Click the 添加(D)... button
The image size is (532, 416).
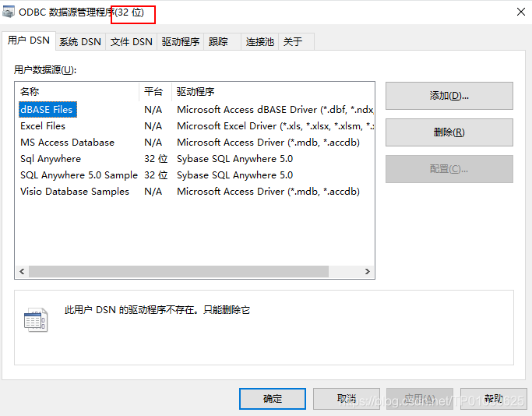(449, 96)
